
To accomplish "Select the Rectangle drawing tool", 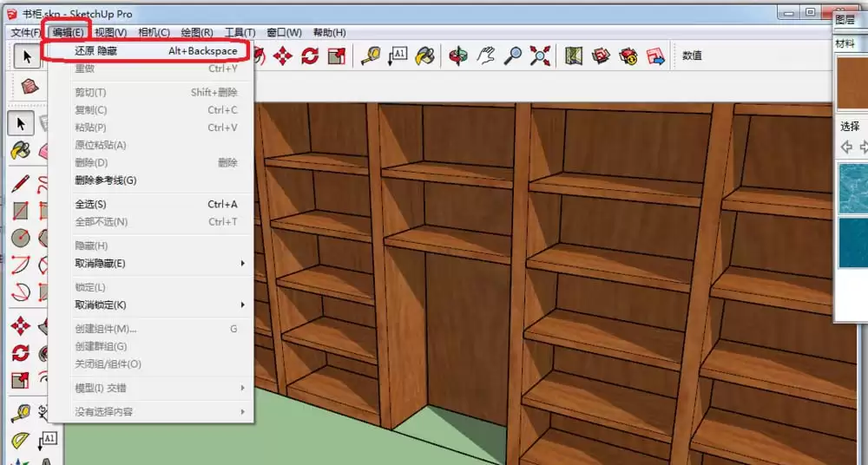I will point(21,210).
